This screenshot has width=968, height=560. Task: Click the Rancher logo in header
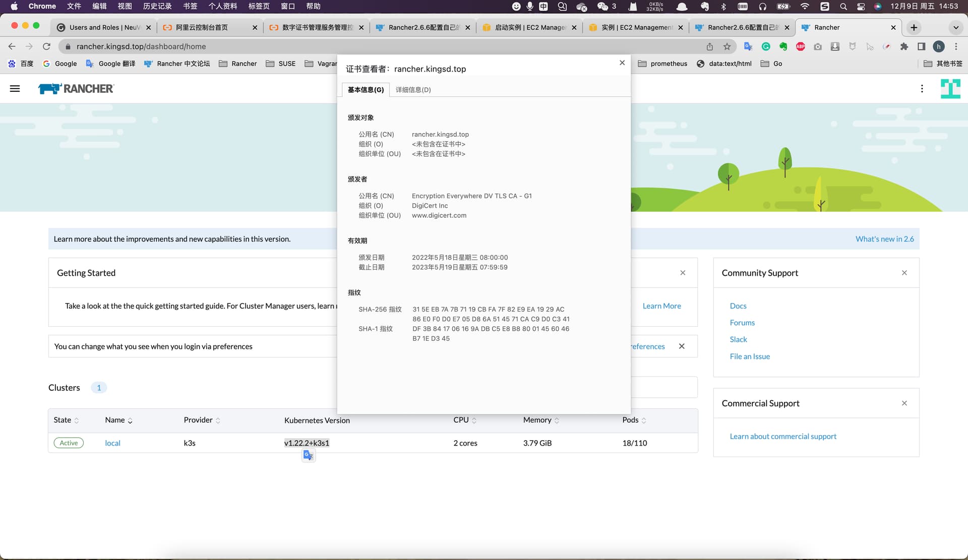76,89
